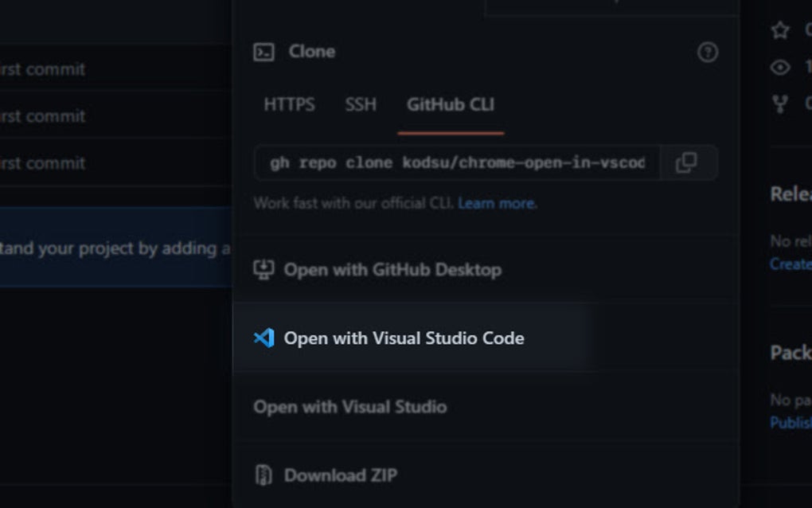
Task: Click the ZIP file icon
Action: click(x=264, y=475)
